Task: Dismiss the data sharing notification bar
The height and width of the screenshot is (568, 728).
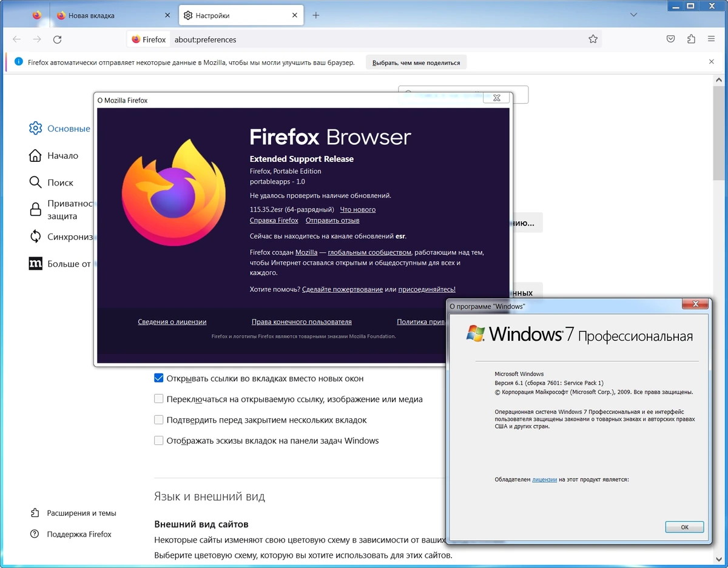Action: (x=712, y=62)
